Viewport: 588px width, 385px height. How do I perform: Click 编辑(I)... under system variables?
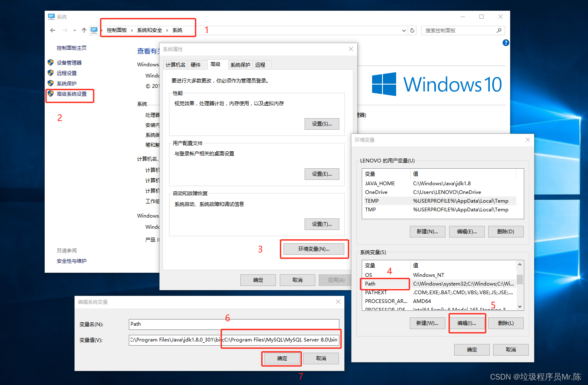click(x=467, y=323)
